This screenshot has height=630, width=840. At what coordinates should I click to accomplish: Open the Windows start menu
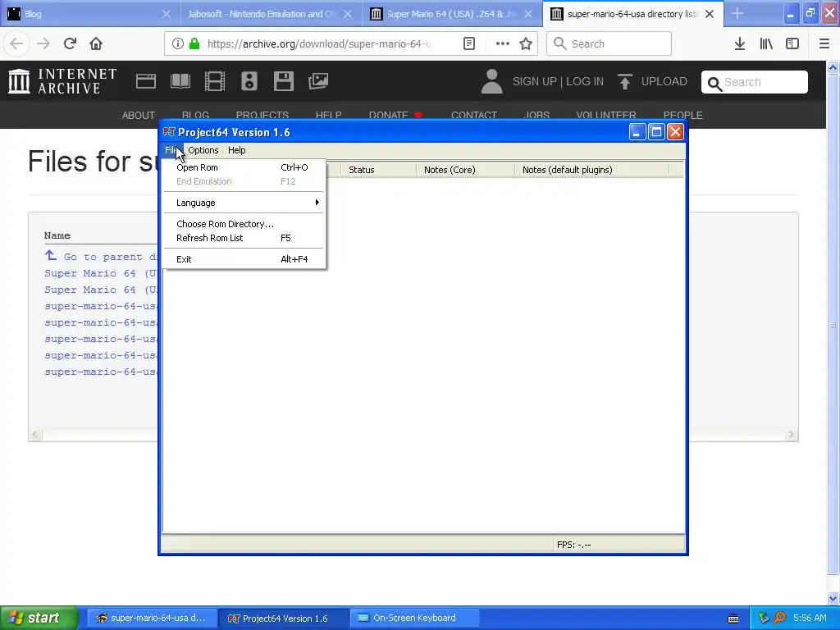tap(39, 619)
